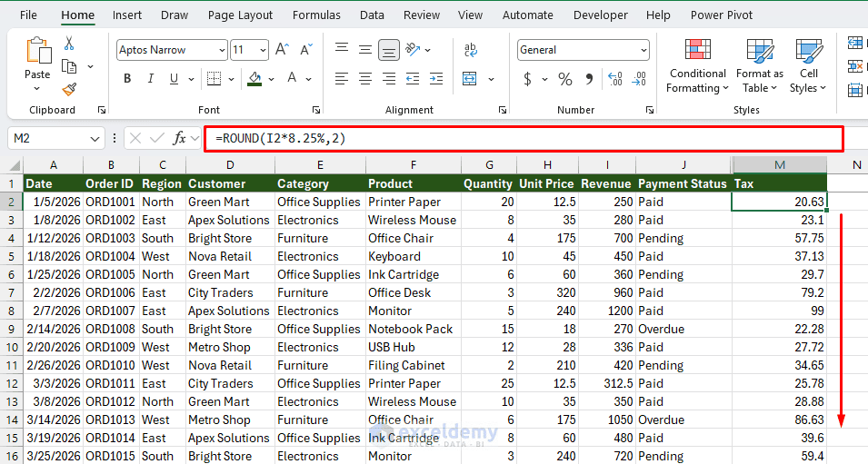Expand the Paste options arrow
The image size is (868, 464).
[x=37, y=88]
